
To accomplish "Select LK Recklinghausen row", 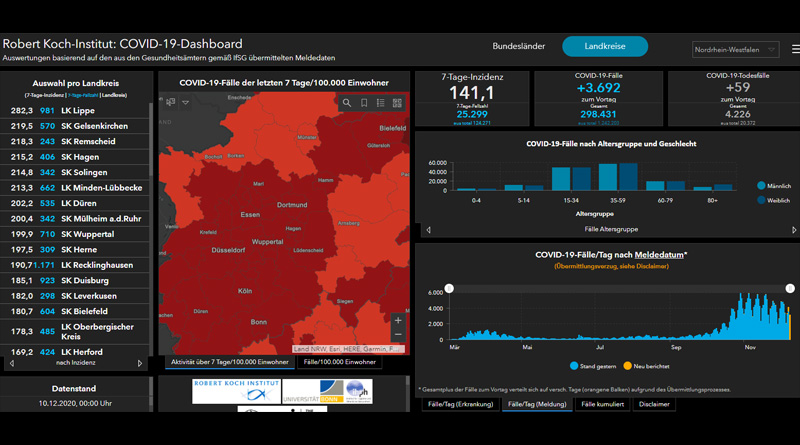I will click(x=74, y=265).
